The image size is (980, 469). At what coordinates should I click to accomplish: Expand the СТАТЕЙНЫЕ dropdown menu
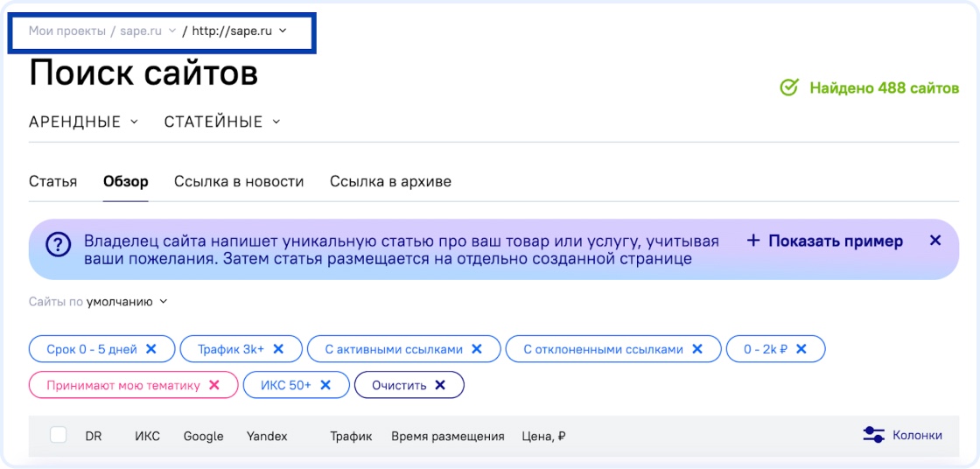point(222,122)
